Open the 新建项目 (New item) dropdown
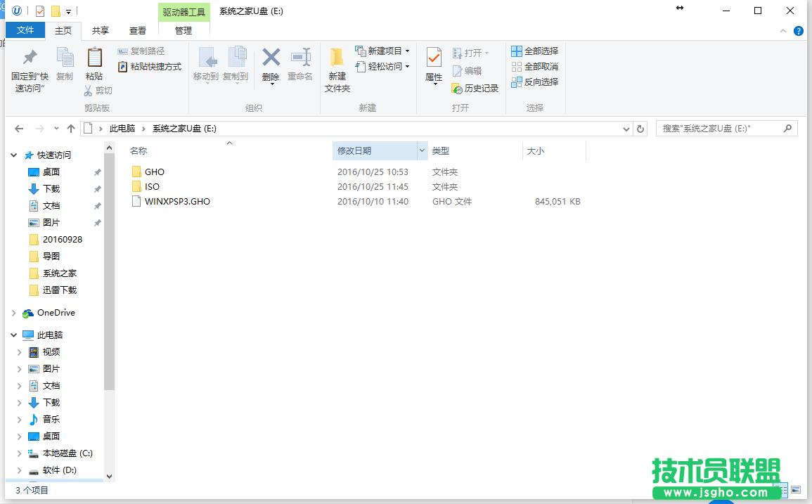The image size is (812, 504). 406,51
